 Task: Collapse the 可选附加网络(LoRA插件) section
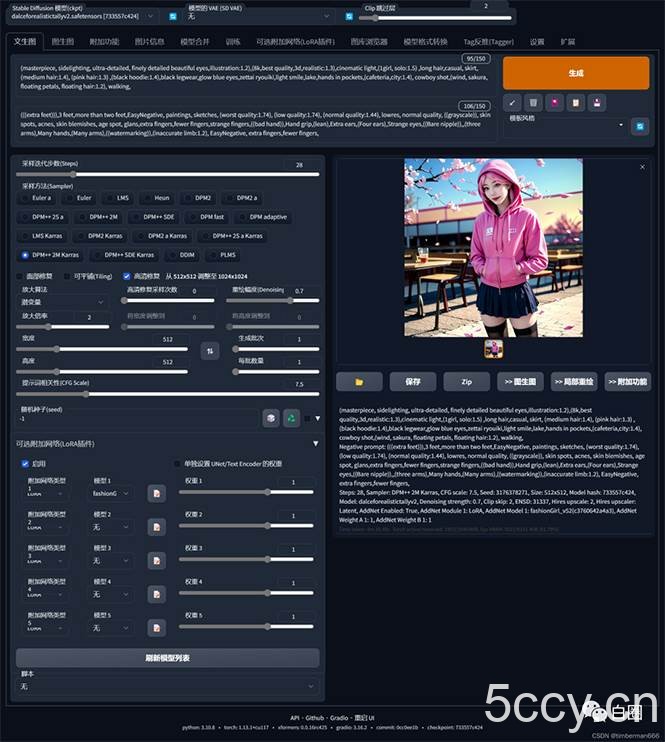tap(316, 443)
